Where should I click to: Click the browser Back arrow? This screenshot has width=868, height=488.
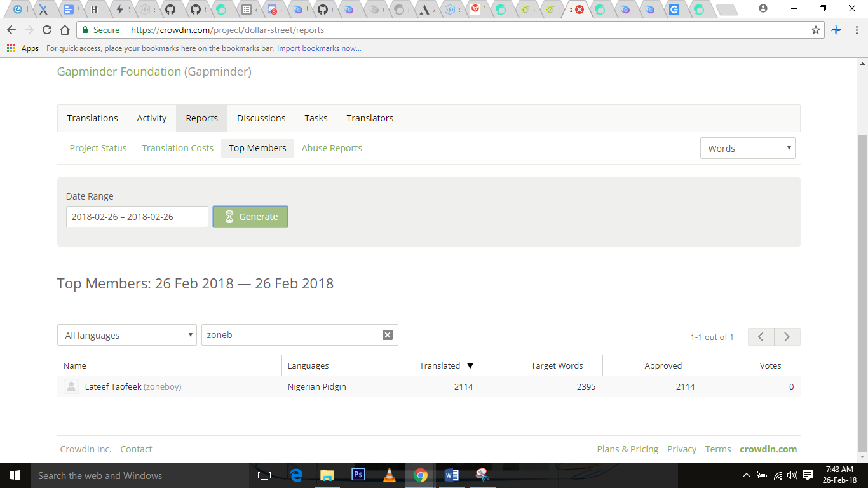[x=11, y=30]
